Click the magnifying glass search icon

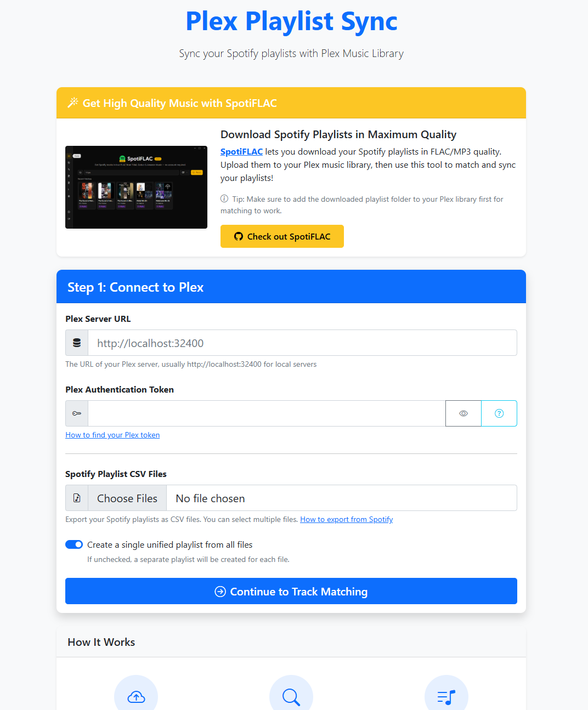[291, 697]
